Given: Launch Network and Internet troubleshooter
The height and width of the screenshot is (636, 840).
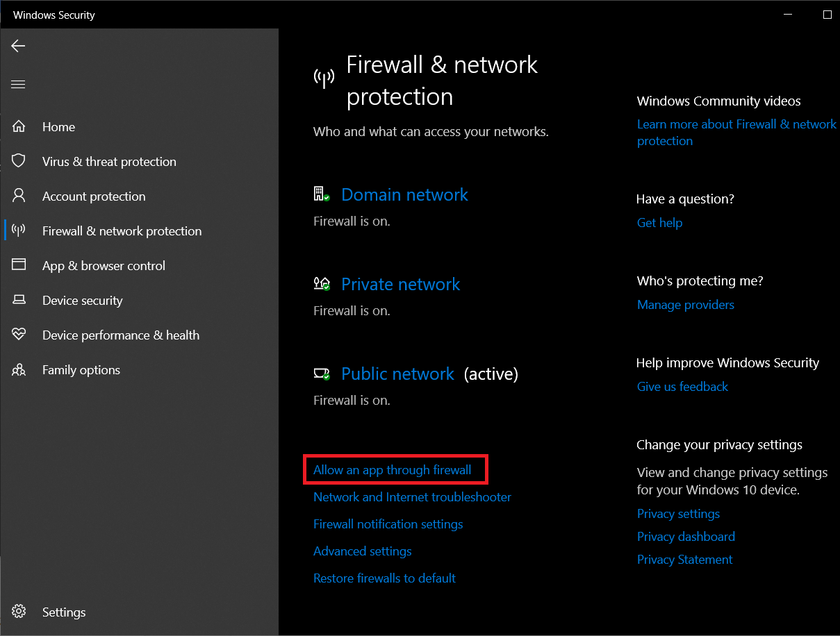Looking at the screenshot, I should [x=412, y=497].
